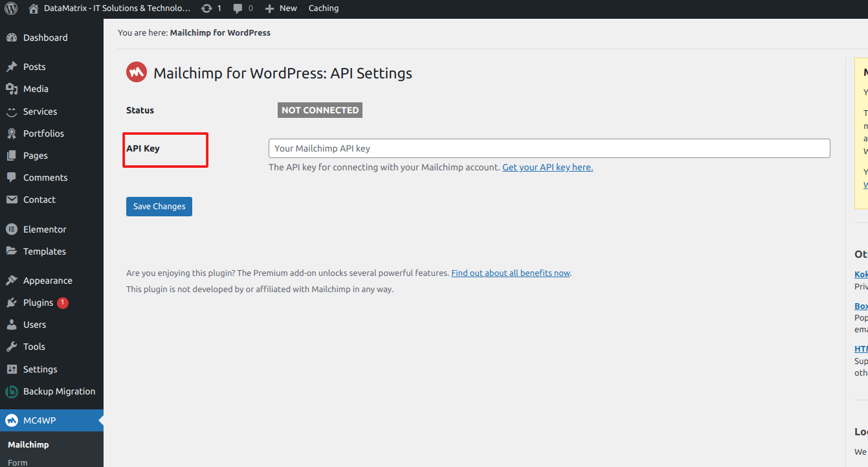Open Settings in the sidebar
Image resolution: width=868 pixels, height=467 pixels.
52,369
